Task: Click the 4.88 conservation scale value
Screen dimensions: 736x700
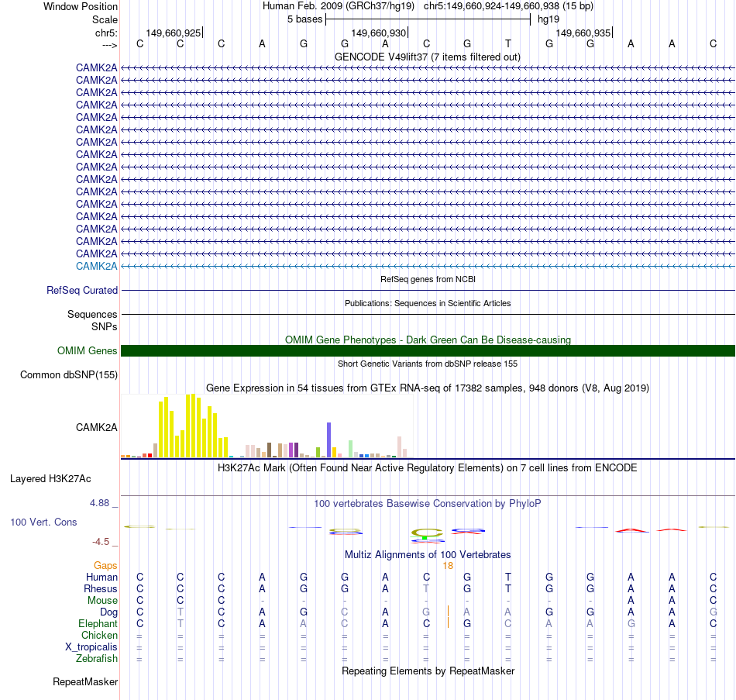Action: [99, 503]
